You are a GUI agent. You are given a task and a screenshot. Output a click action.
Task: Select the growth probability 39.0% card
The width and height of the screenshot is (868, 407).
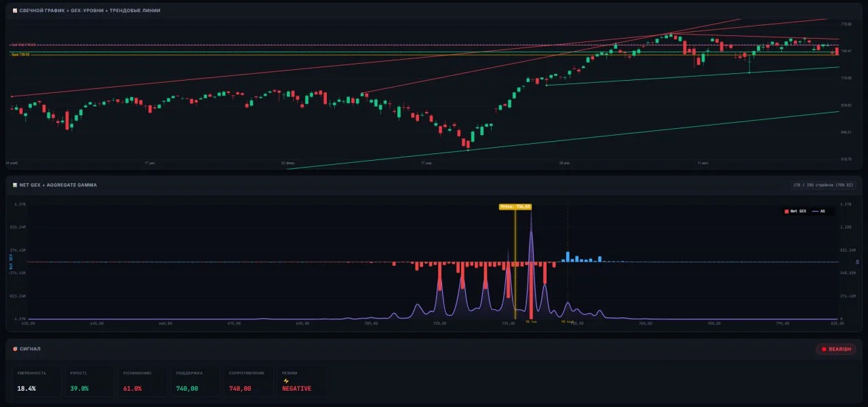pos(90,381)
